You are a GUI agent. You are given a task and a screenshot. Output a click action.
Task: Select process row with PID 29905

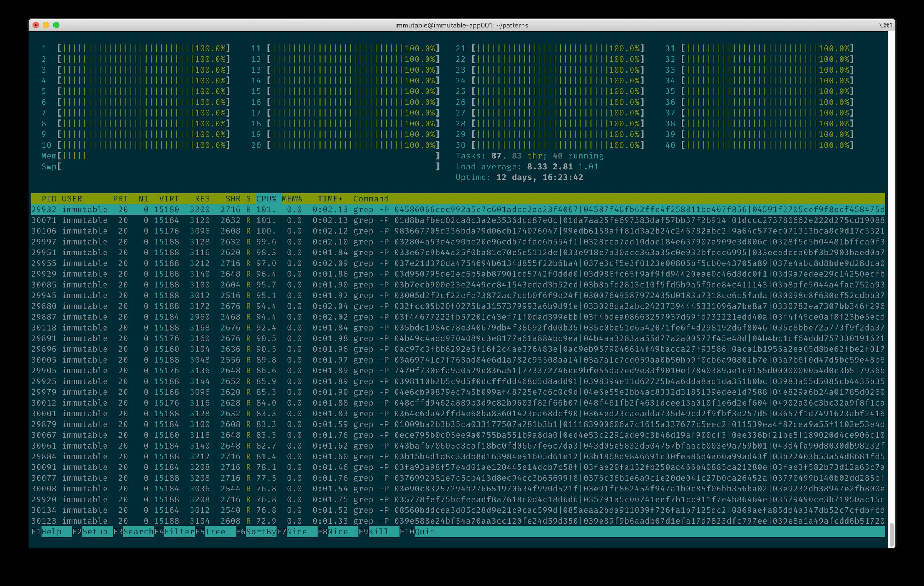pyautogui.click(x=458, y=371)
